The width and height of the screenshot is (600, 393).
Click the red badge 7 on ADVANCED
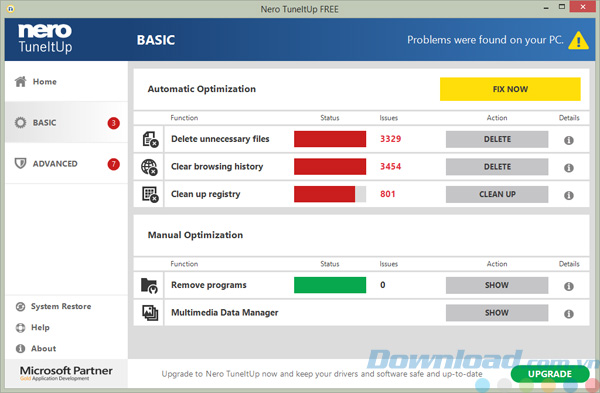click(114, 164)
